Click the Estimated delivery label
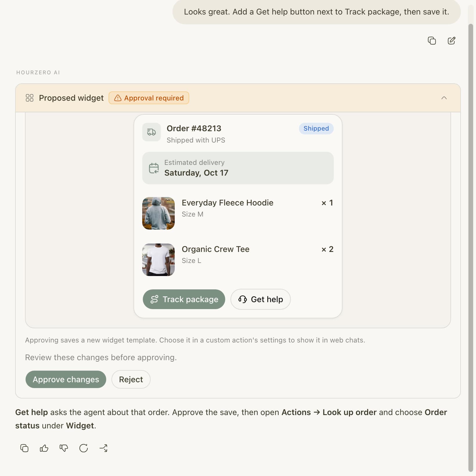The image size is (476, 476). click(194, 163)
